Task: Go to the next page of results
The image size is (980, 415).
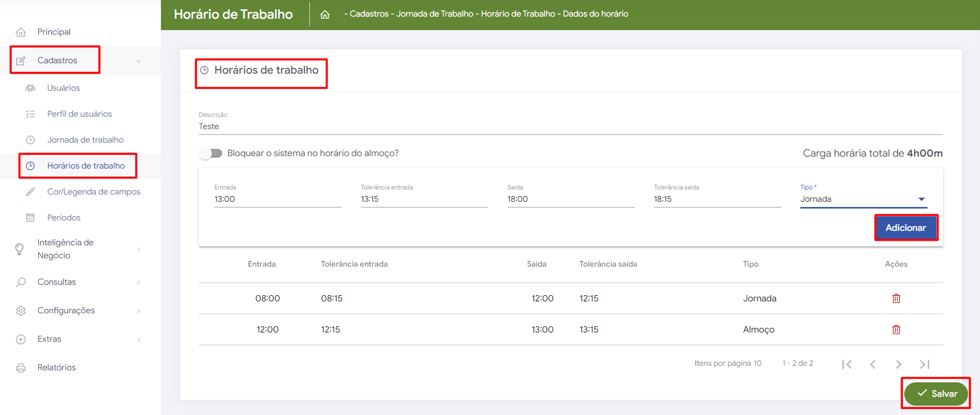Action: point(899,364)
